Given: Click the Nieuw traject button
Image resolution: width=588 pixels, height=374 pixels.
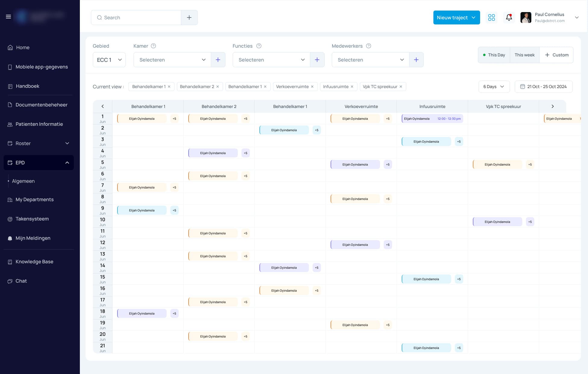Looking at the screenshot, I should tap(456, 17).
